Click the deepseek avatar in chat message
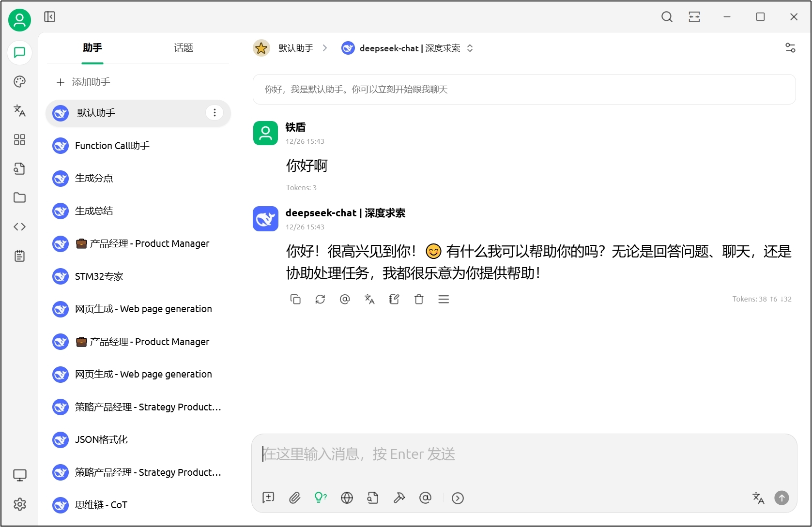 tap(265, 219)
